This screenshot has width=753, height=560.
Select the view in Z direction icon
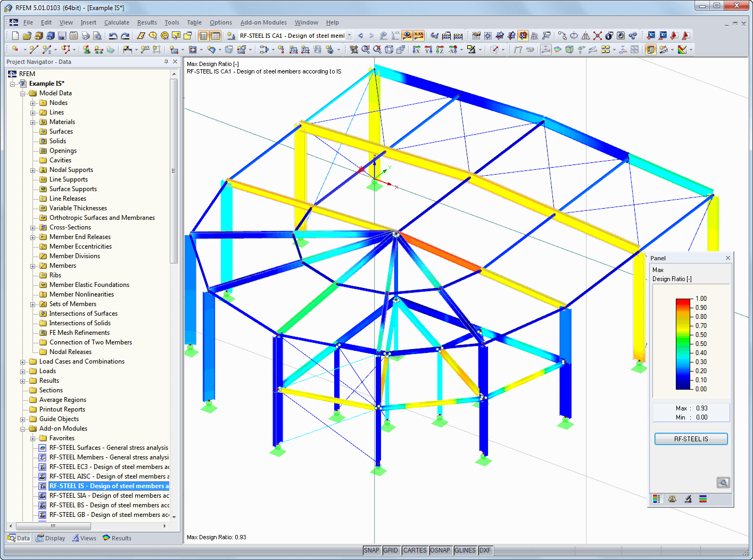[x=440, y=50]
